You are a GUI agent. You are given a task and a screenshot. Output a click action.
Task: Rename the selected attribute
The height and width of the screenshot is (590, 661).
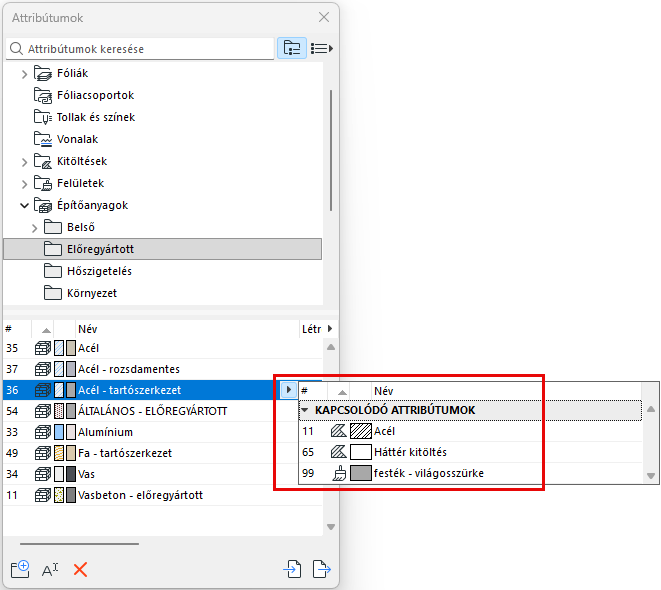tap(50, 570)
